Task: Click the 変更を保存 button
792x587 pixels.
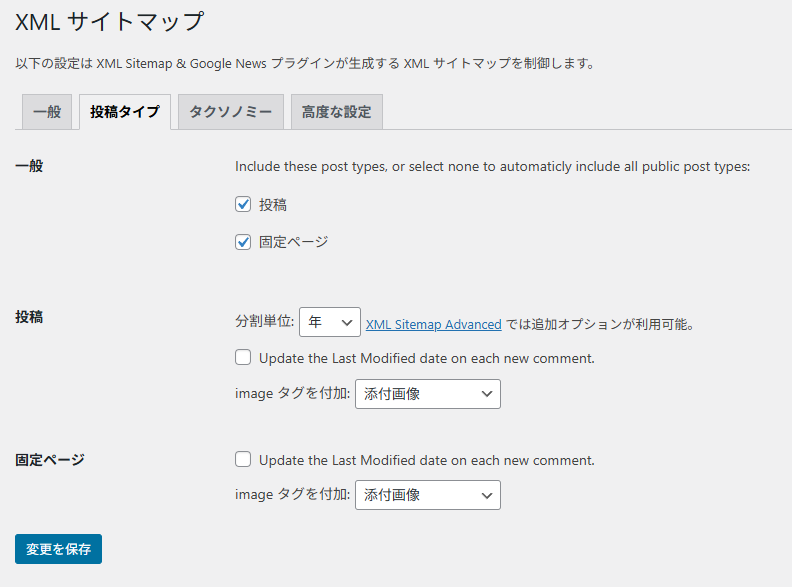Action: [58, 549]
